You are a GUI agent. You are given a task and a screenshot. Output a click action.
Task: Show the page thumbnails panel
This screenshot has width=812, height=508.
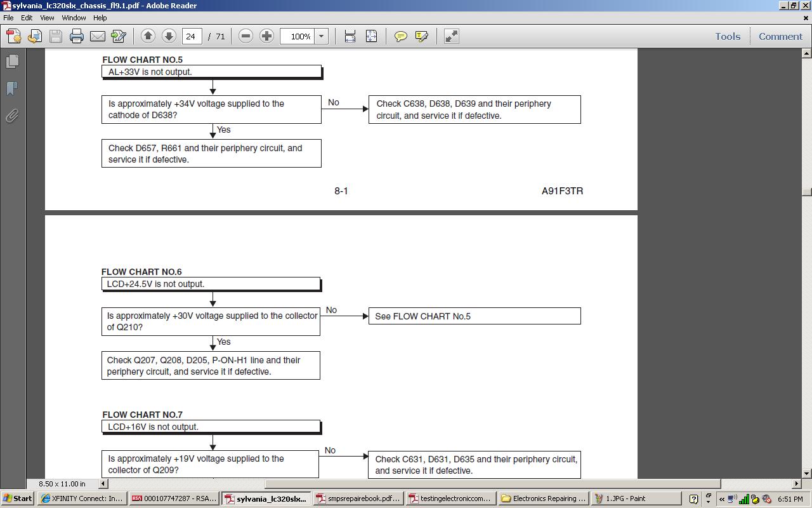[12, 61]
